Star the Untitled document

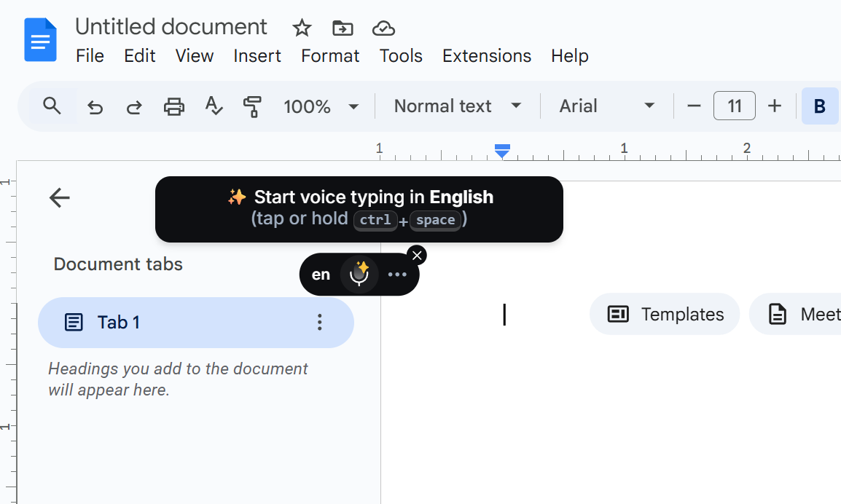tap(302, 28)
